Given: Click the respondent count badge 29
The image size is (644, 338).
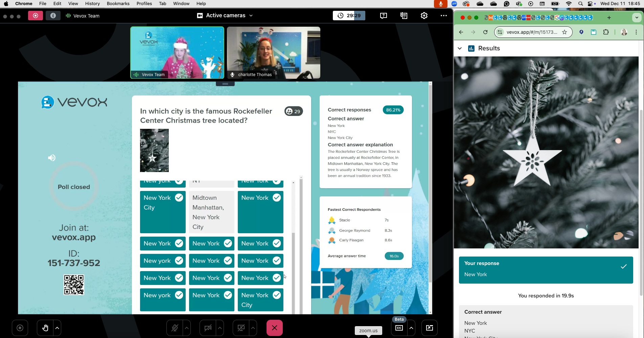Looking at the screenshot, I should point(294,111).
